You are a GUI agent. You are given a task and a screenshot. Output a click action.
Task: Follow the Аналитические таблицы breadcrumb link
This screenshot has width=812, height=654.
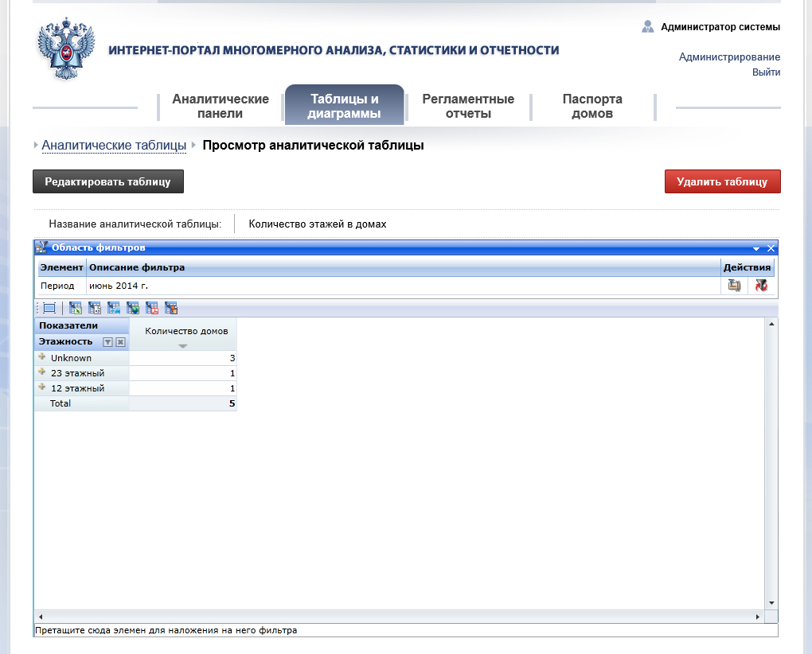pyautogui.click(x=114, y=146)
